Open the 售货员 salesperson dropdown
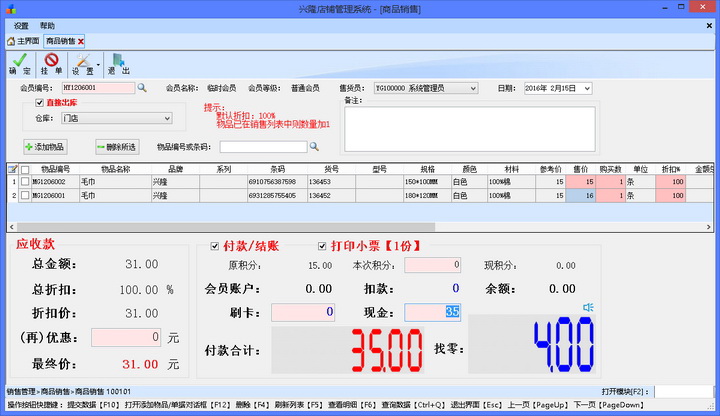This screenshot has height=416, width=720. pos(473,88)
